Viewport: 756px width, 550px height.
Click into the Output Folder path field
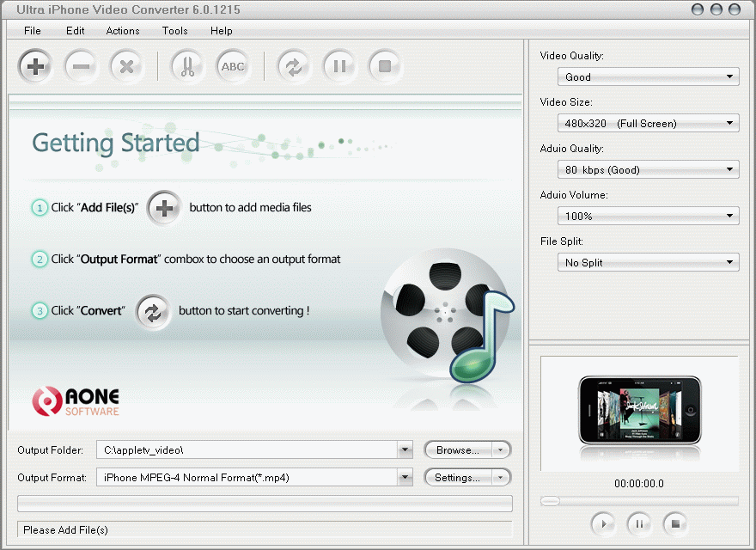(x=247, y=450)
